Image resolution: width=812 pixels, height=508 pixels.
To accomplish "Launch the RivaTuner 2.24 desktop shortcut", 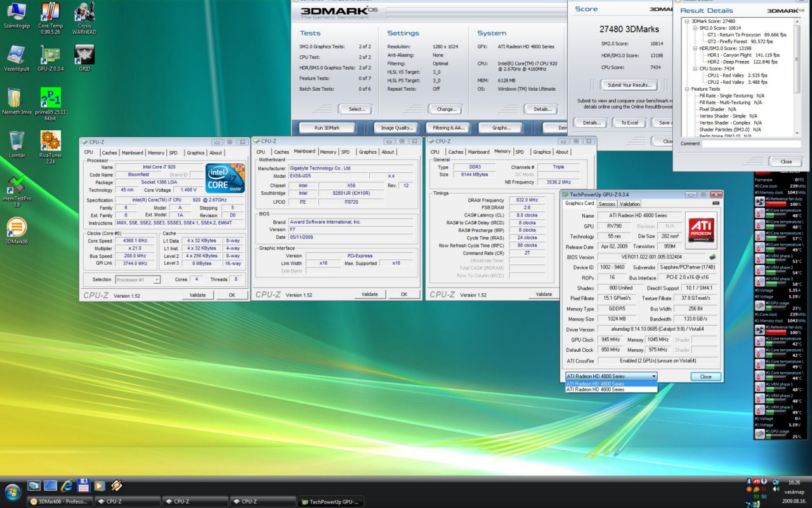I will 50,147.
